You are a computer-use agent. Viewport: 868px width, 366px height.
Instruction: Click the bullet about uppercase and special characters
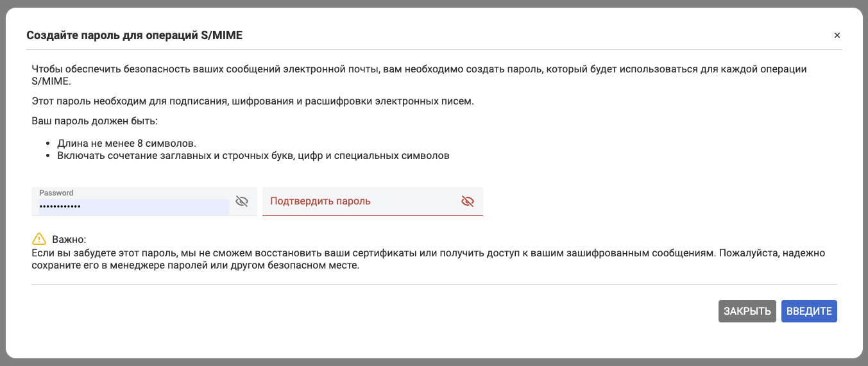pyautogui.click(x=253, y=155)
